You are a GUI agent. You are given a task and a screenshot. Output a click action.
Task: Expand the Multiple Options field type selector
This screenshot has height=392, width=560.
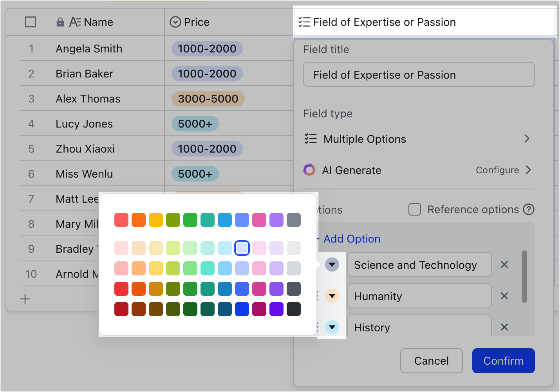click(419, 139)
